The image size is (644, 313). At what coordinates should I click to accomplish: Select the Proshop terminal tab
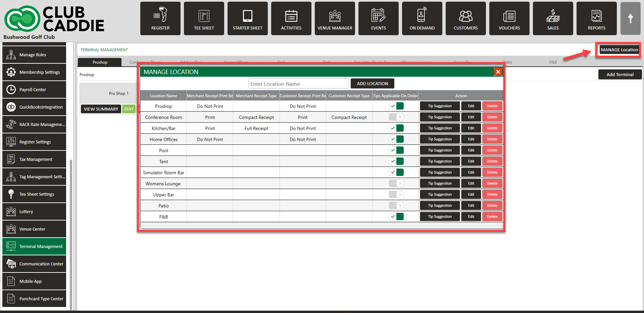(100, 62)
